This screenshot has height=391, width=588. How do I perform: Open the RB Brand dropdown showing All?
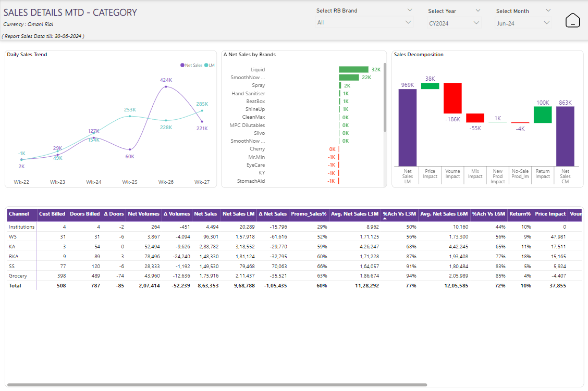point(364,22)
